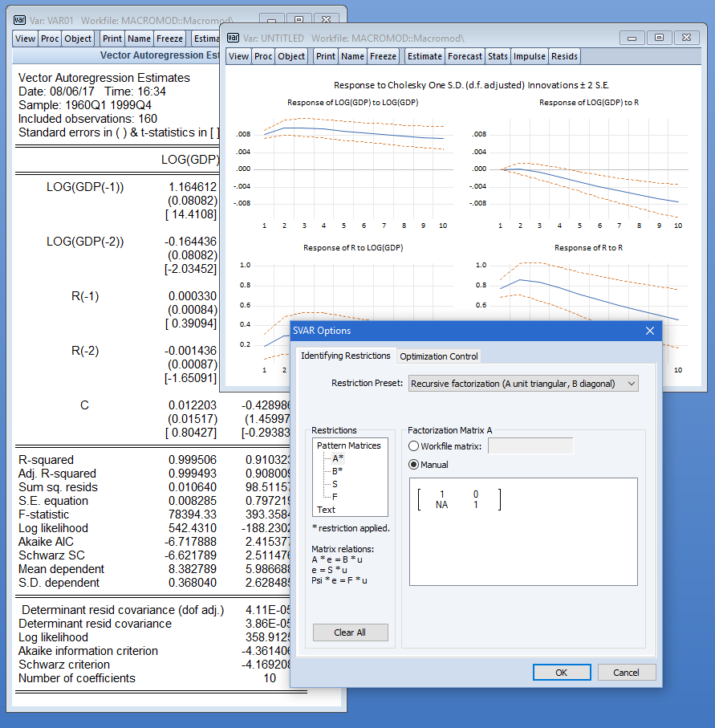Click the VAR01 window title bar icon
Screen dimensions: 715x728
(19, 18)
